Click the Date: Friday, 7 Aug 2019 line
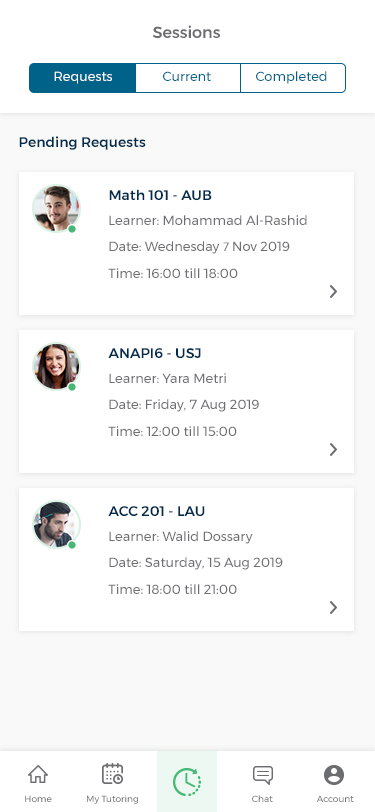The width and height of the screenshot is (375, 812). coord(184,404)
